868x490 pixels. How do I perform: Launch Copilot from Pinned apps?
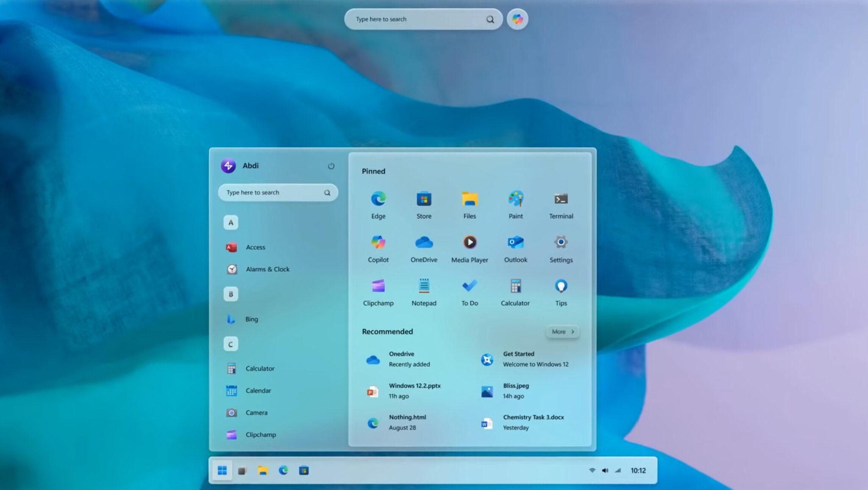(x=378, y=243)
